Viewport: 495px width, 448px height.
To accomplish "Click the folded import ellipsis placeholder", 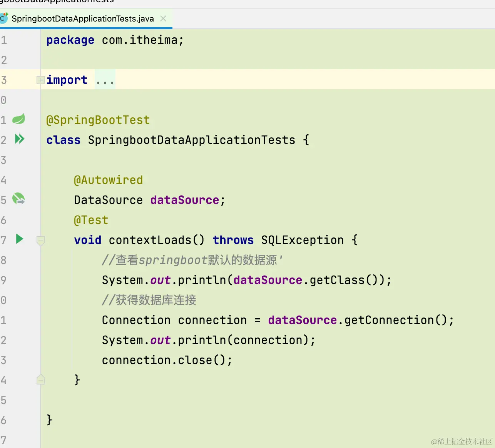I will [105, 80].
